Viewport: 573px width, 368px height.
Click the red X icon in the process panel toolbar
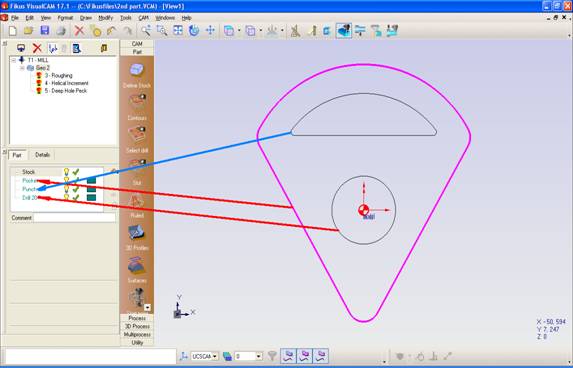coord(37,48)
